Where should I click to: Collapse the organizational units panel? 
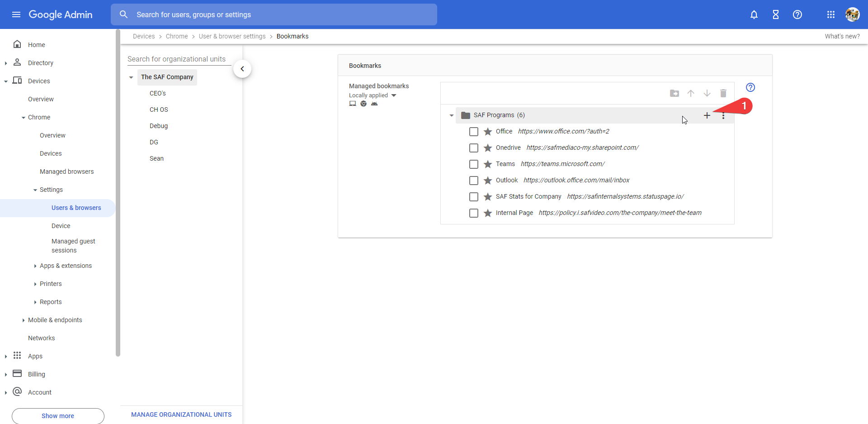pos(242,69)
